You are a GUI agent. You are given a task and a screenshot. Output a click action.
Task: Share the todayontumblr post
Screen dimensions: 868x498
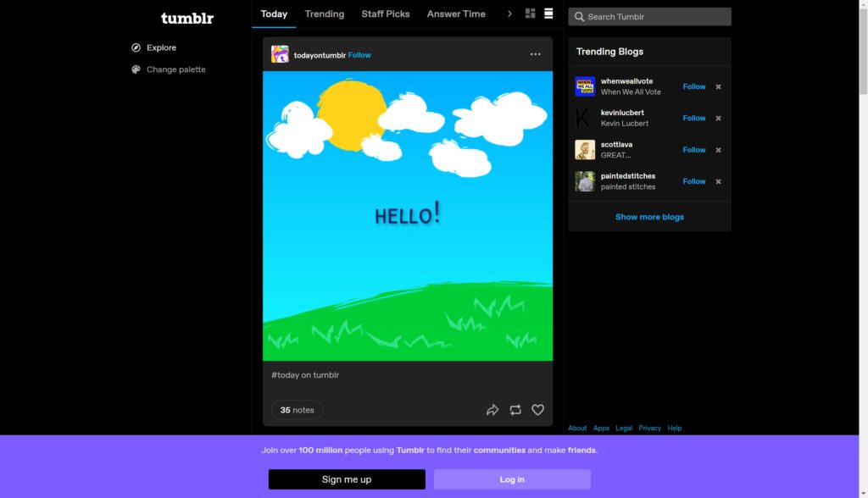tap(492, 410)
